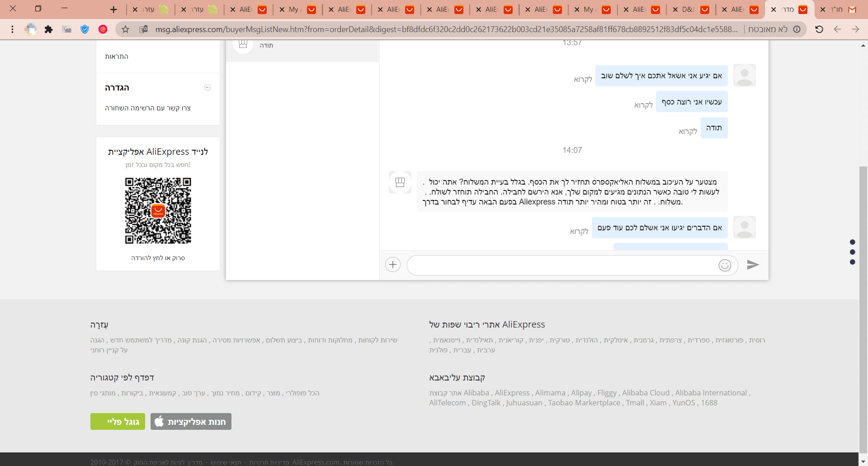Click the 'סרוק או לחץ להורדה' download link
The image size is (868, 466).
[x=158, y=258]
